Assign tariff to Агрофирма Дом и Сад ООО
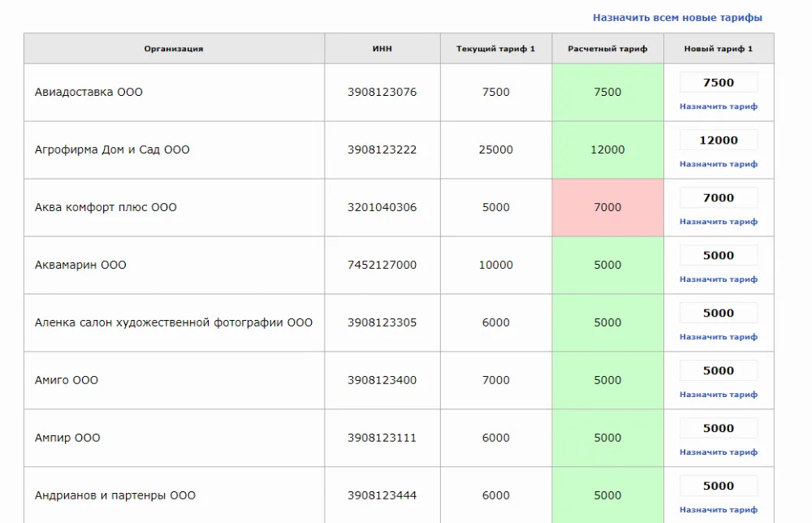This screenshot has height=523, width=812. click(x=718, y=164)
